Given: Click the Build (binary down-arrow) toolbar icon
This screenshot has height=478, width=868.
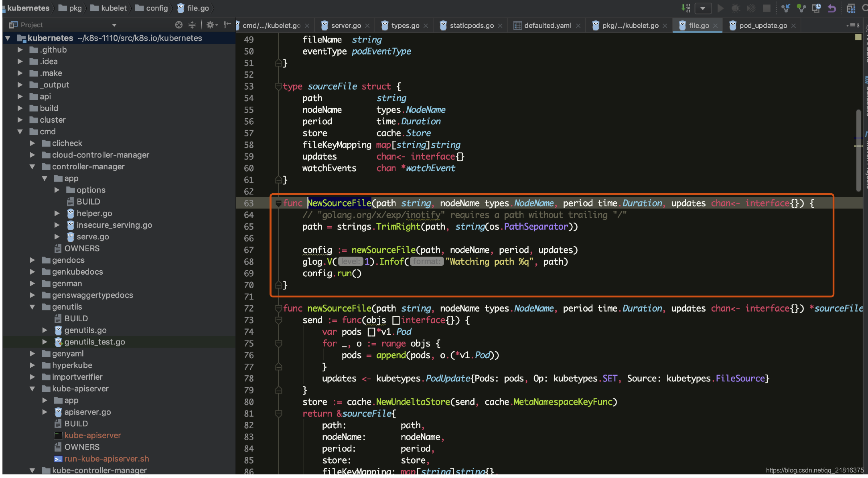Looking at the screenshot, I should (686, 8).
